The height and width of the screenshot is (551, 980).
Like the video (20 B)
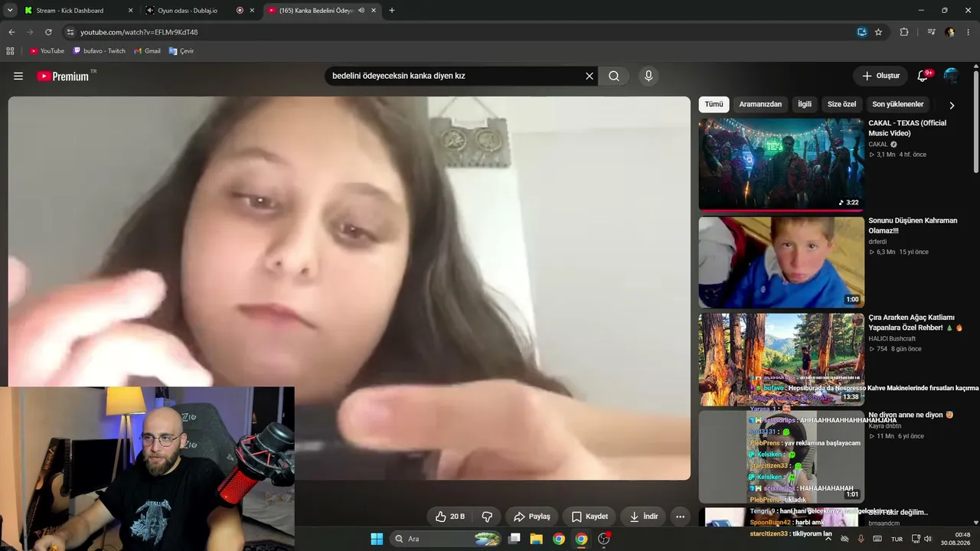tap(449, 517)
